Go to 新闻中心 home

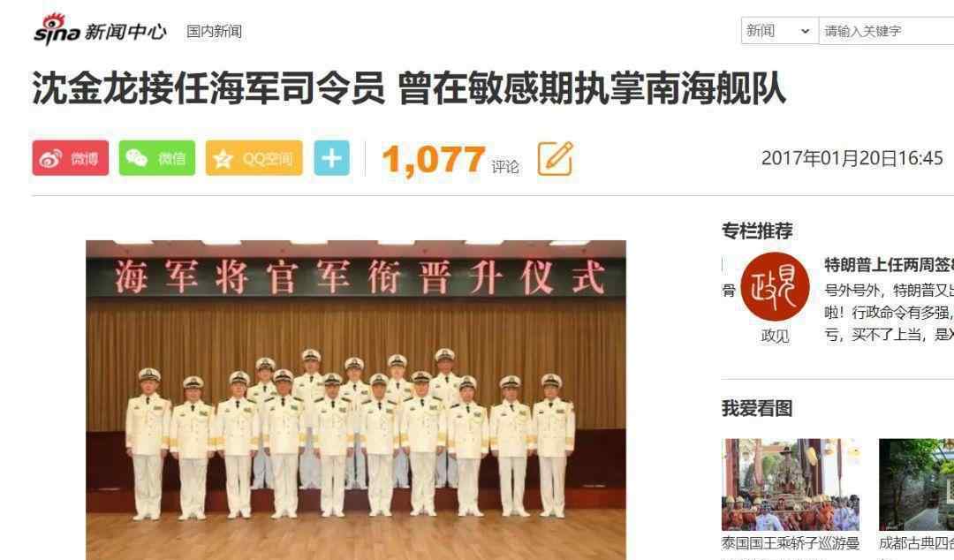pos(125,31)
